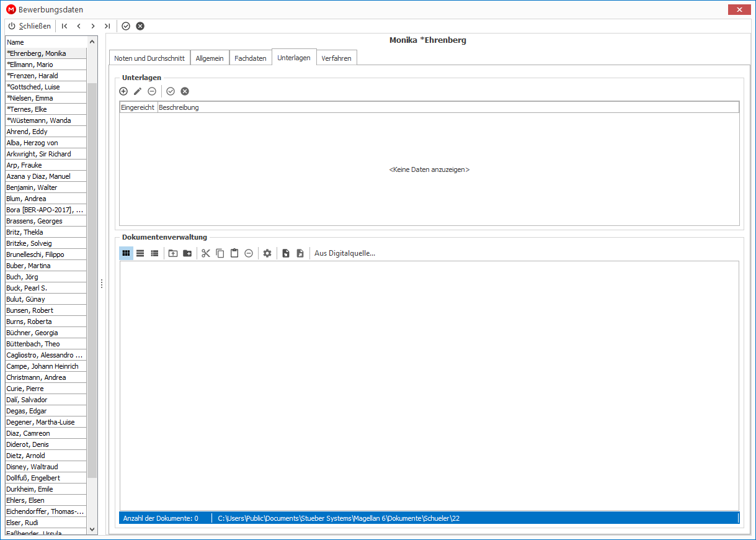
Task: Select Curie, Pierre in the list
Action: (46, 389)
